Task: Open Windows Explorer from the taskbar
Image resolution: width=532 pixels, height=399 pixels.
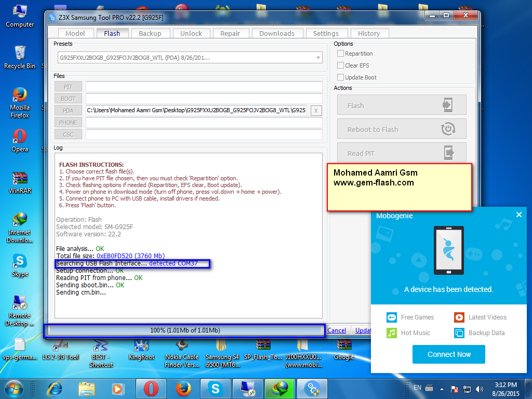Action: (86, 389)
